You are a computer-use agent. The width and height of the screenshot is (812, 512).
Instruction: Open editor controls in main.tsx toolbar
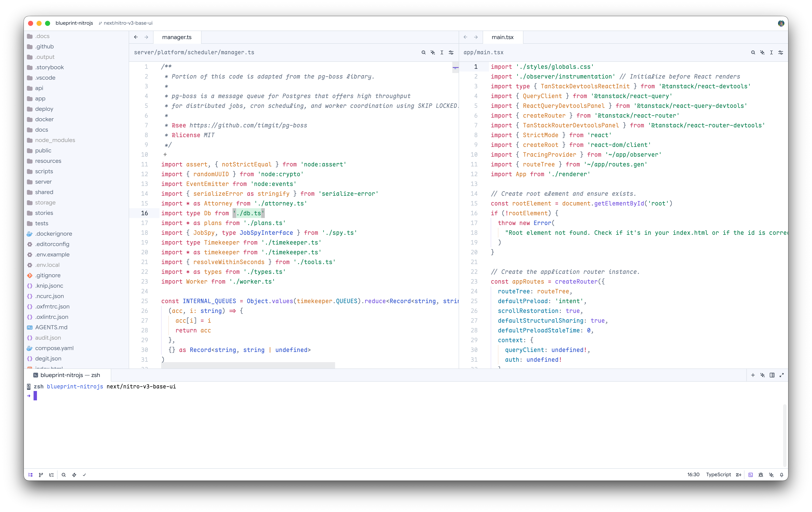click(781, 52)
